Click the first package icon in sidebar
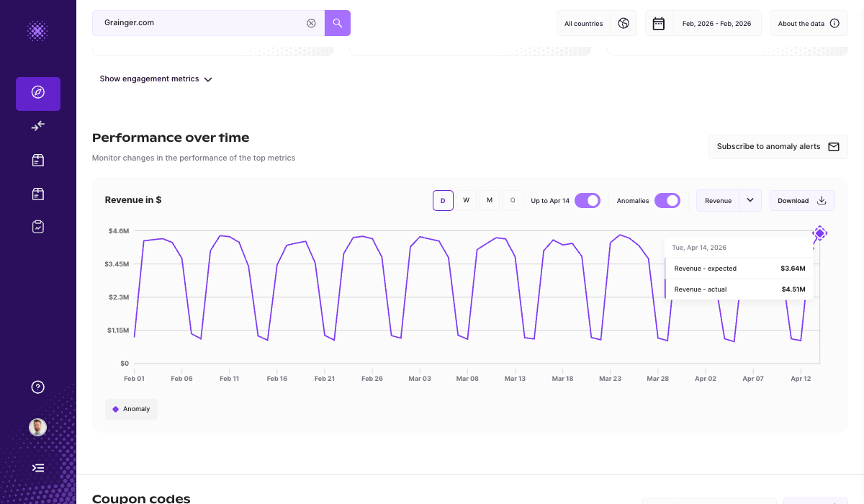This screenshot has width=864, height=504. (37, 160)
